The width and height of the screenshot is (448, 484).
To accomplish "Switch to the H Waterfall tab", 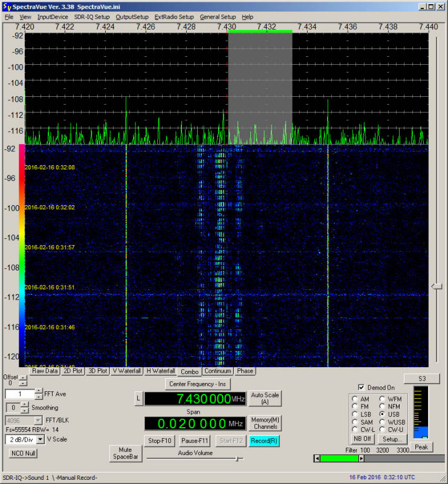I will (160, 371).
